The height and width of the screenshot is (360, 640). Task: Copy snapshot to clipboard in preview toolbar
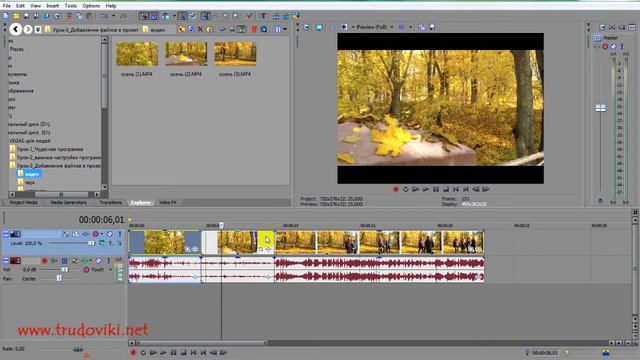tap(422, 27)
